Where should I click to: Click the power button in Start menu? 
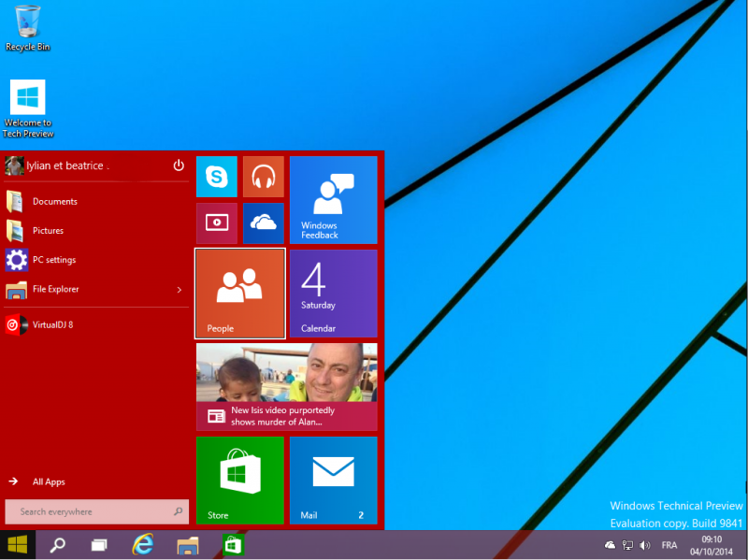pos(179,165)
